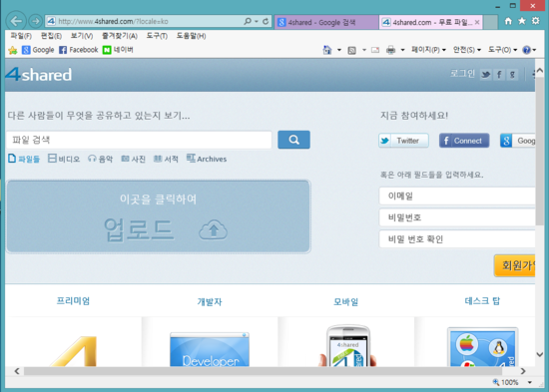
Task: Close the 4shared.com tab
Action: point(477,22)
